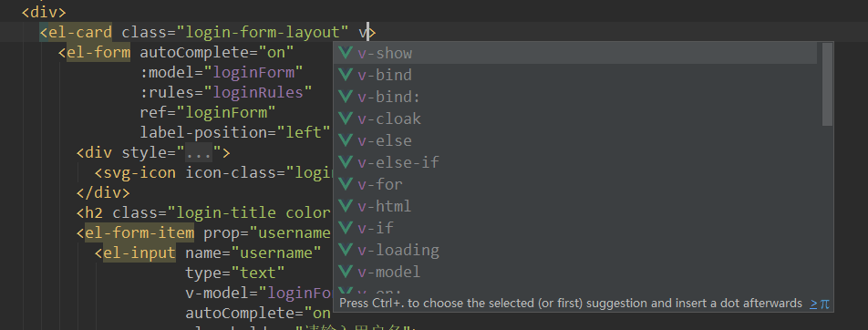Click the Vue icon next to v-html
This screenshot has height=330, width=868.
click(x=346, y=206)
